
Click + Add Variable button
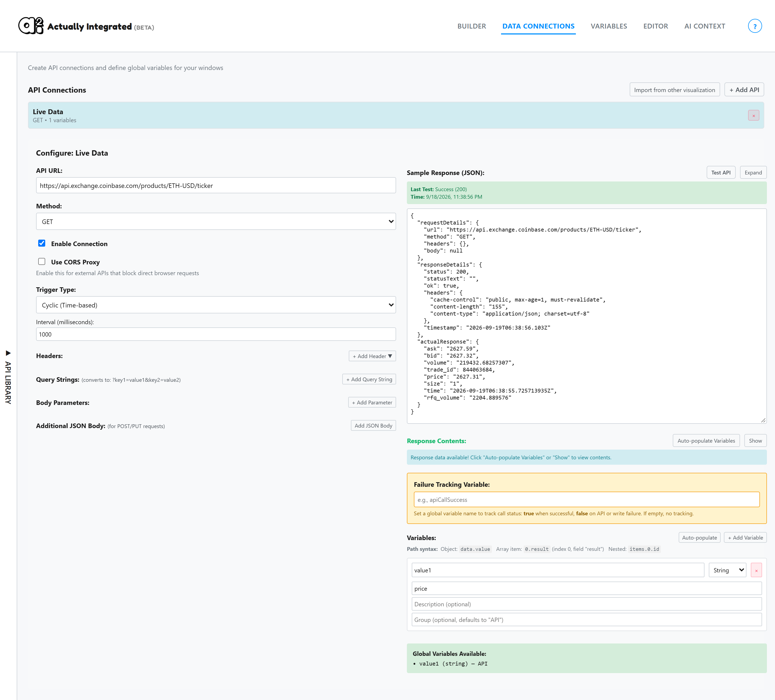(745, 538)
